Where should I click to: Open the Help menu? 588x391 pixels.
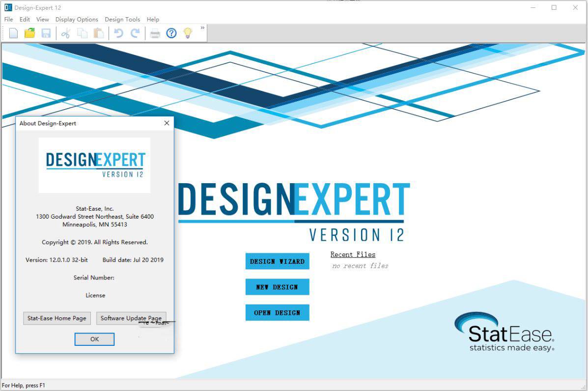(153, 19)
